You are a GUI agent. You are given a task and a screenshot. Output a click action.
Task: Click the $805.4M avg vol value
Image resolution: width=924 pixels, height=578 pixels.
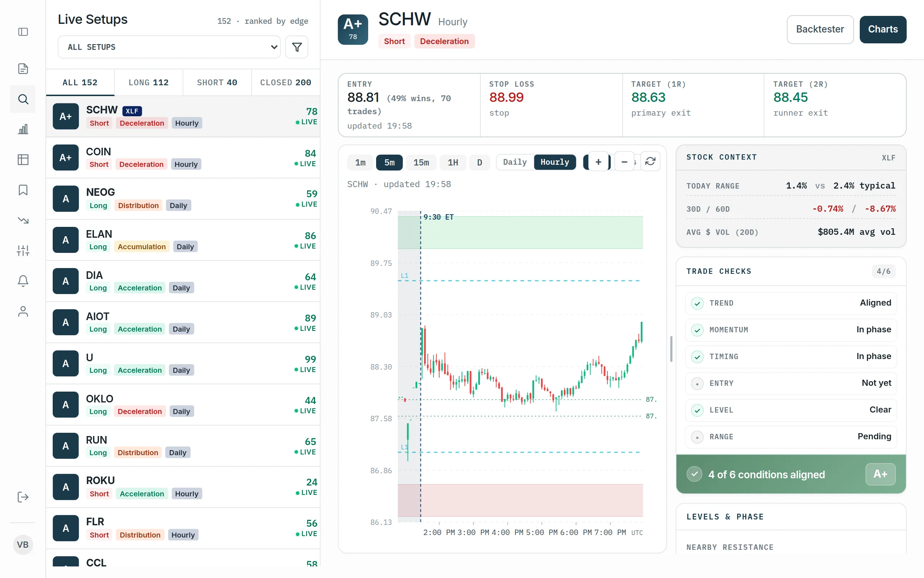pyautogui.click(x=856, y=232)
